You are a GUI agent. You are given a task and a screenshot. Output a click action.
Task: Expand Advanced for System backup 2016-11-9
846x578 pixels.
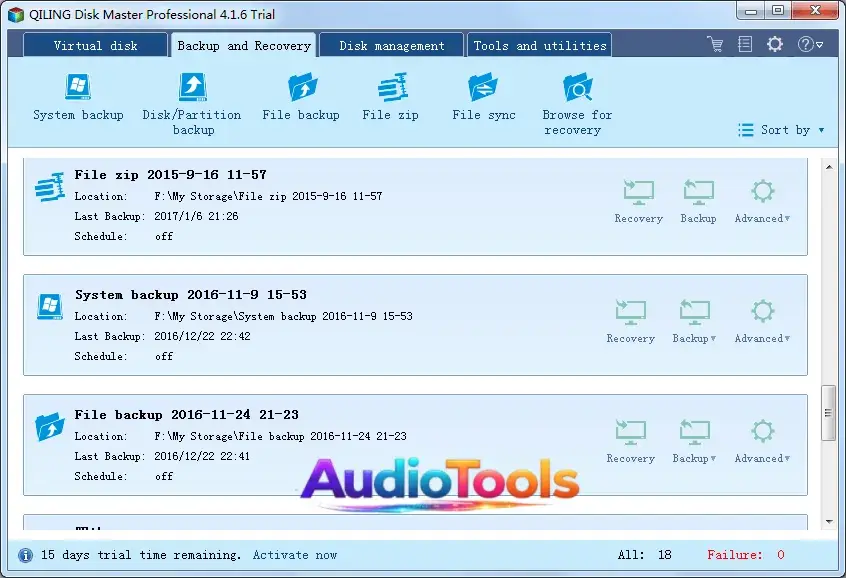pos(762,321)
